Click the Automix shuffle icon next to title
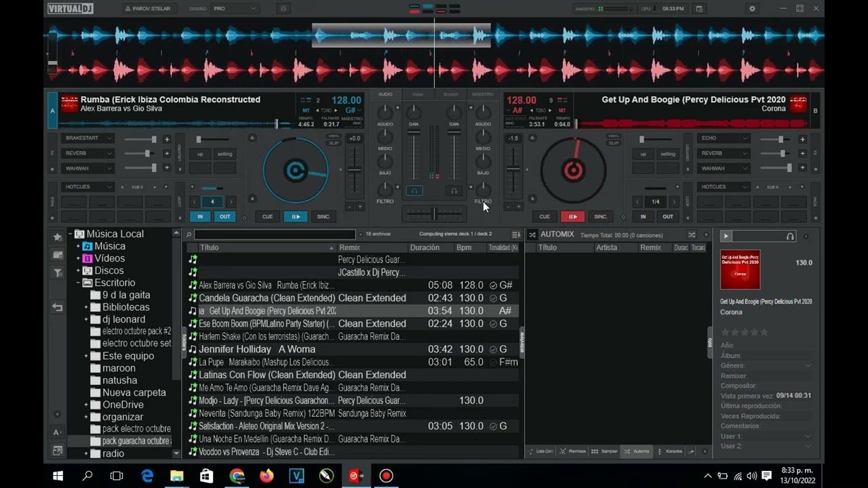The height and width of the screenshot is (488, 868). click(x=532, y=235)
